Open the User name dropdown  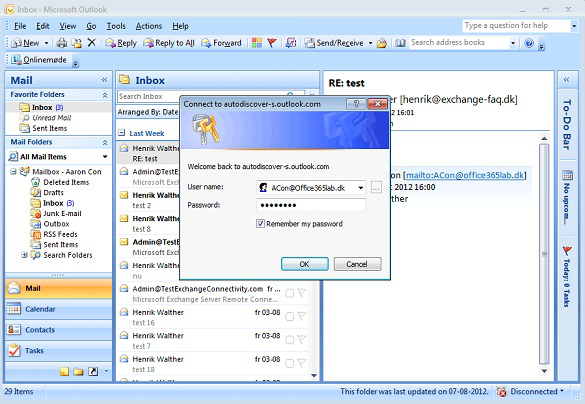pyautogui.click(x=361, y=188)
